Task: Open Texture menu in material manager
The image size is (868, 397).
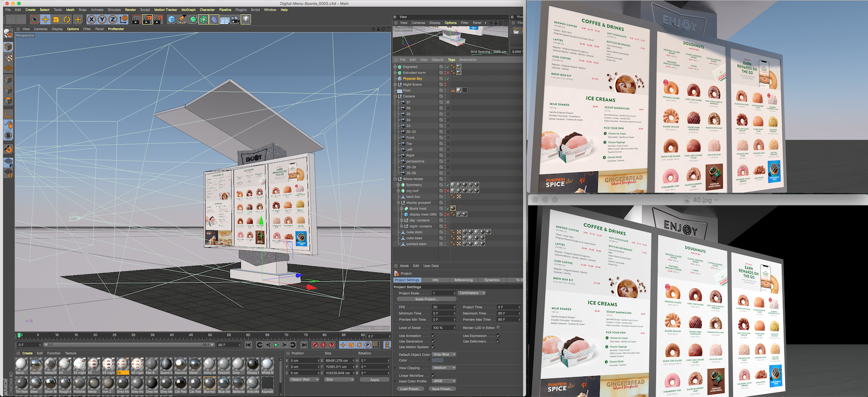Action: [x=71, y=353]
